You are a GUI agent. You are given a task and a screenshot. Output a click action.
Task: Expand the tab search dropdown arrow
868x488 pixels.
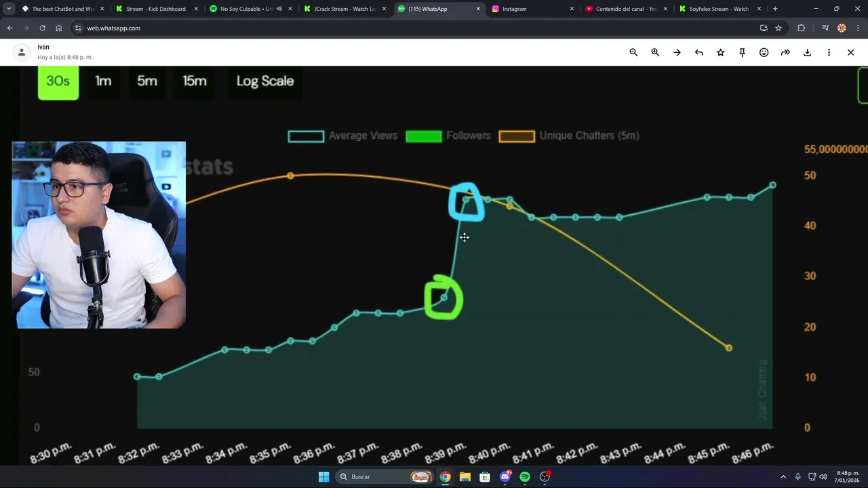tap(9, 9)
